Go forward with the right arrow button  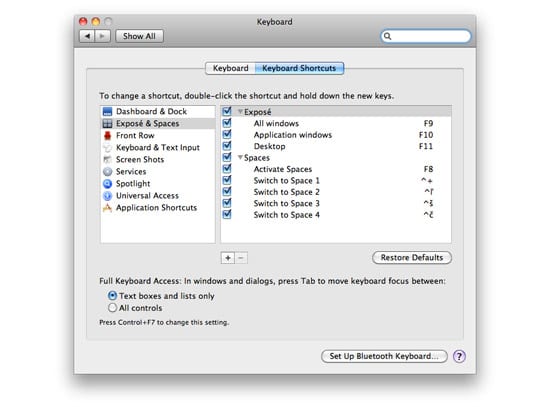click(102, 36)
